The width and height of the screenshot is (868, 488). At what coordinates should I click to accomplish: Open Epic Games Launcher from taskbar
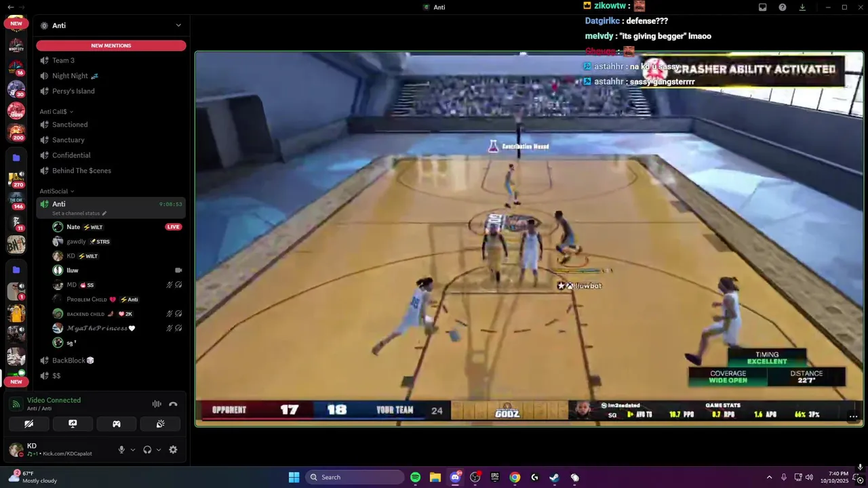pos(495,477)
